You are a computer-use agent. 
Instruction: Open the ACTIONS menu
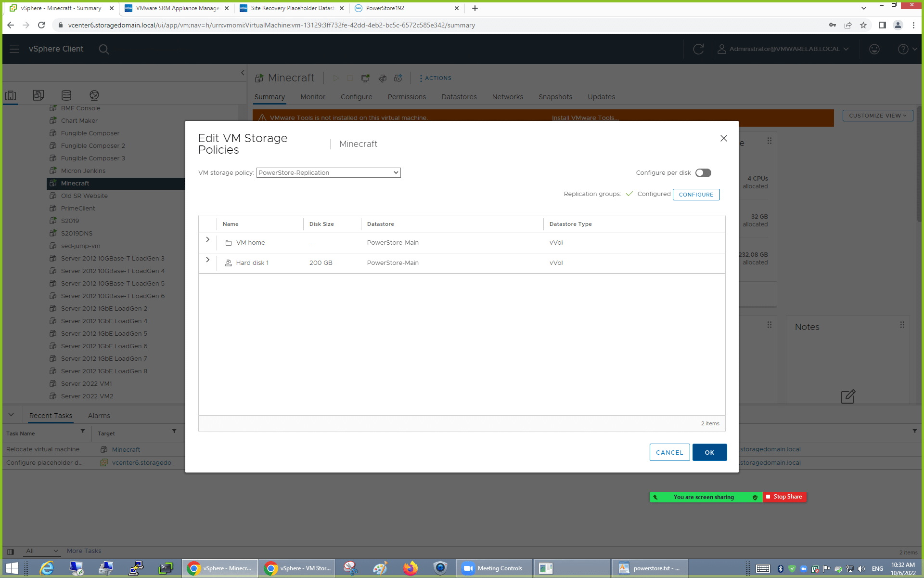pos(436,78)
